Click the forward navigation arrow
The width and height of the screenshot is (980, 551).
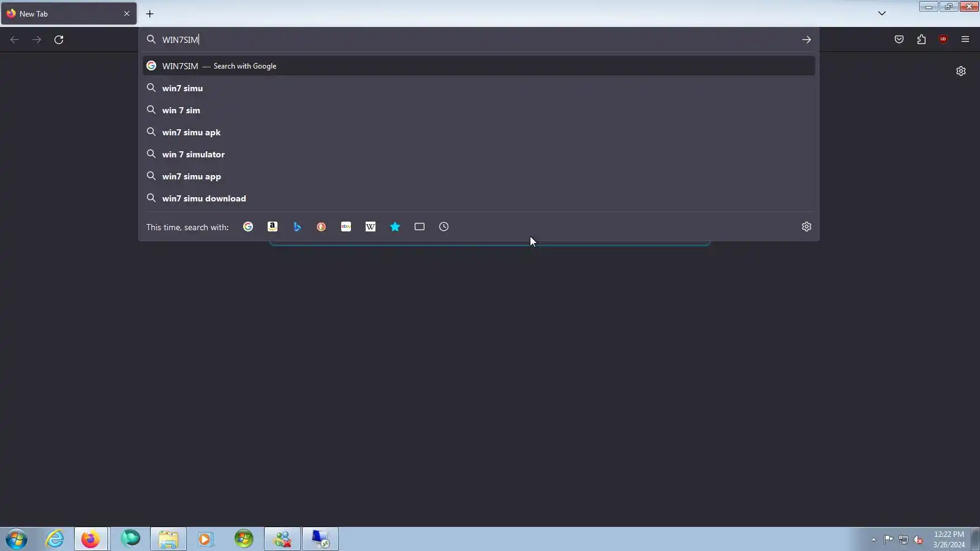point(37,40)
